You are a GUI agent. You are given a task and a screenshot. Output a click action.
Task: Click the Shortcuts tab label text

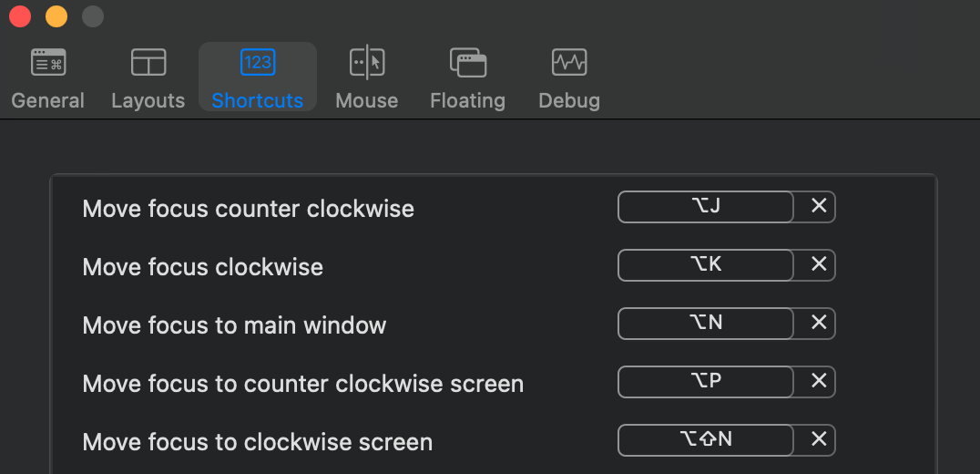(x=257, y=100)
